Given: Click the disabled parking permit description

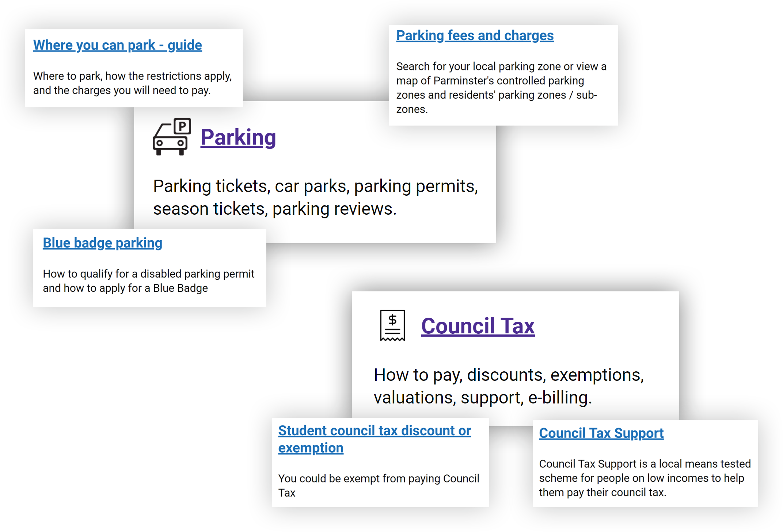Looking at the screenshot, I should click(x=149, y=281).
